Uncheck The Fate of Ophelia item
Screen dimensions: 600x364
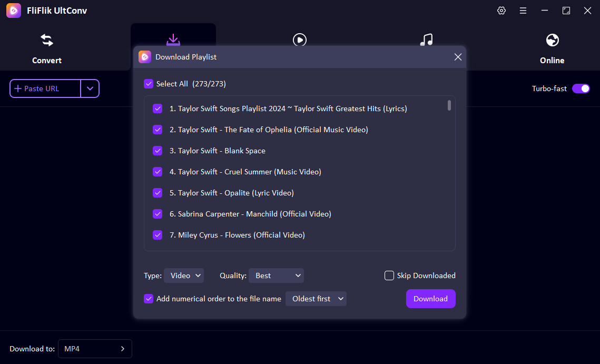click(x=158, y=130)
